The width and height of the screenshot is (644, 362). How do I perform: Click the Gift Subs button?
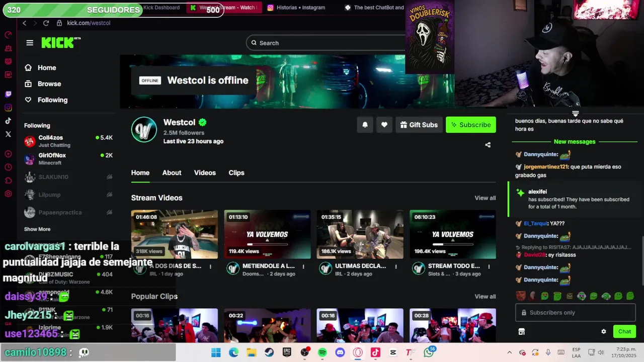coord(419,125)
